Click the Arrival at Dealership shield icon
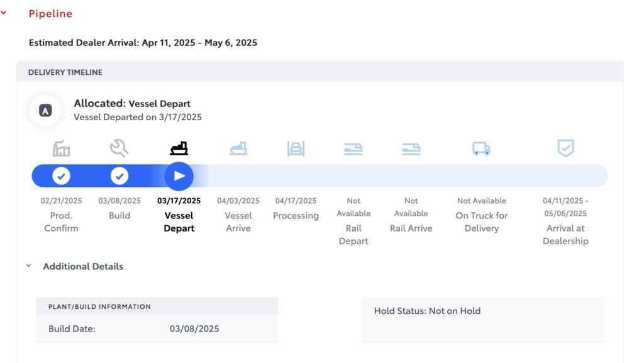 point(565,148)
